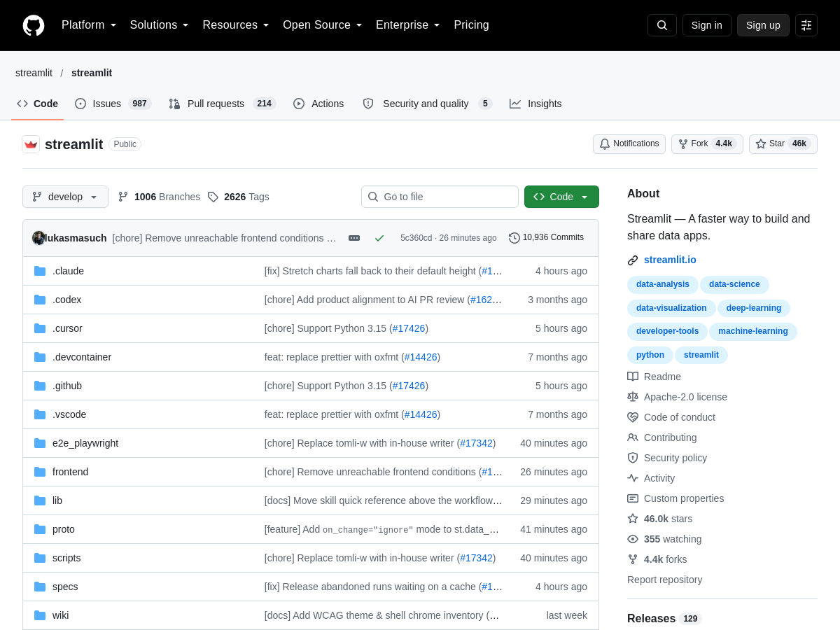Click the .cursor folder icon

[x=40, y=328]
